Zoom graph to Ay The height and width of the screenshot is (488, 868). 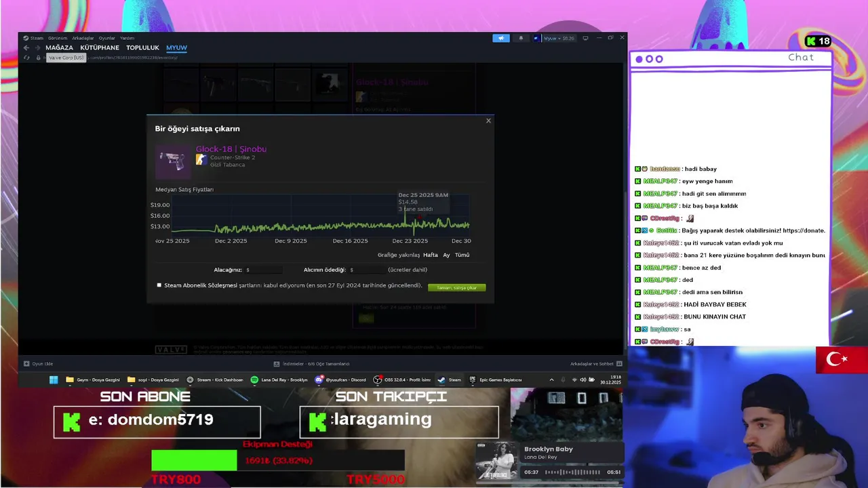(x=446, y=255)
